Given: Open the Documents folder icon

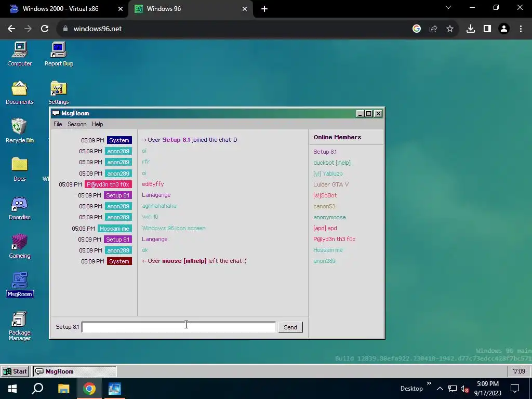Looking at the screenshot, I should tap(19, 92).
